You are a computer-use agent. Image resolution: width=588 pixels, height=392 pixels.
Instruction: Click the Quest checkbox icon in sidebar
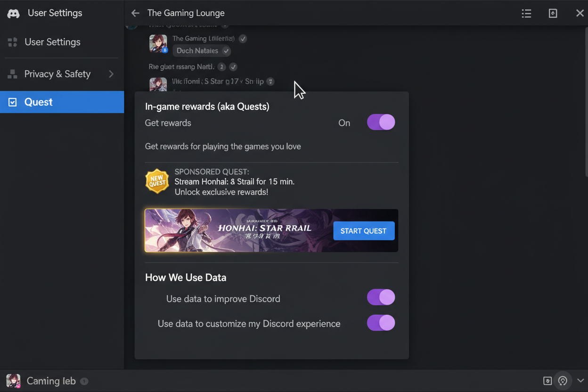click(x=13, y=102)
